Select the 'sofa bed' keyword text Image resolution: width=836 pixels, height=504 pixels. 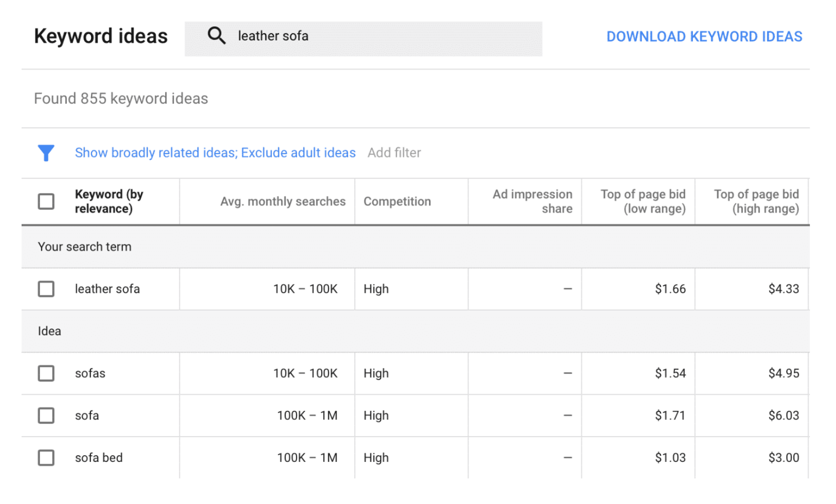[99, 458]
